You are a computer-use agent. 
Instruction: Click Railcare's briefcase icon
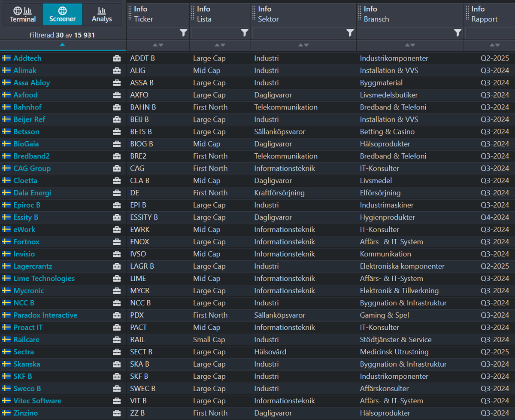click(117, 340)
